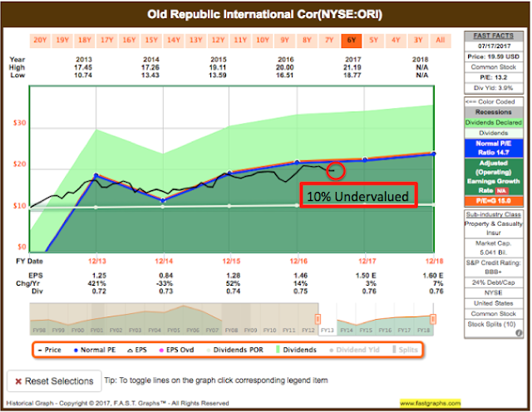Show the 9Y chart range
This screenshot has height=412, width=532.
(x=284, y=41)
